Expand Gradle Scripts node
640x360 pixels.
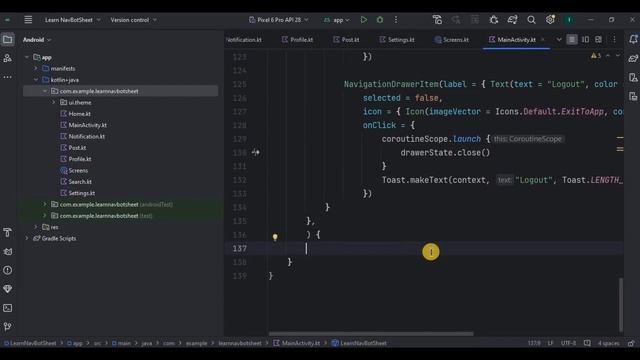point(27,238)
